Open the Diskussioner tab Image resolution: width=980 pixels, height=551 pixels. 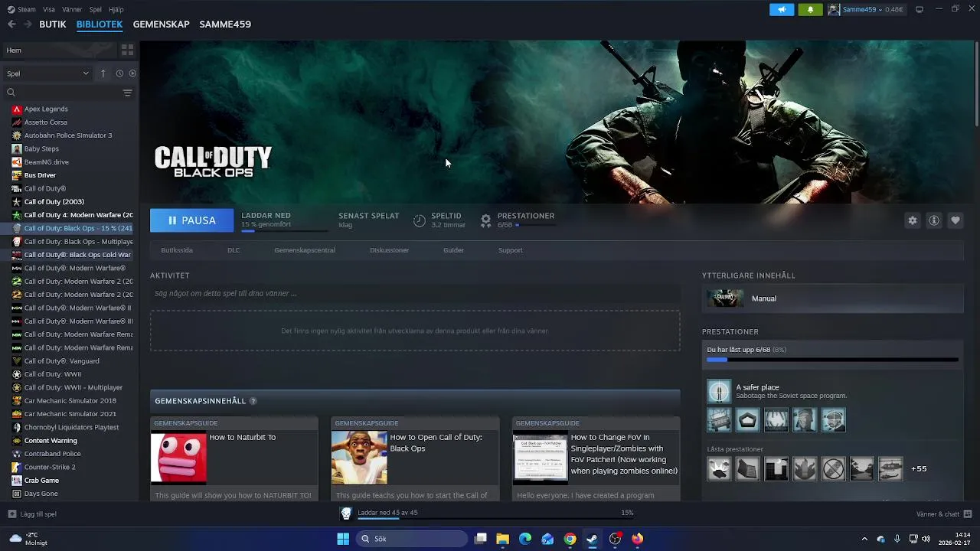point(389,250)
